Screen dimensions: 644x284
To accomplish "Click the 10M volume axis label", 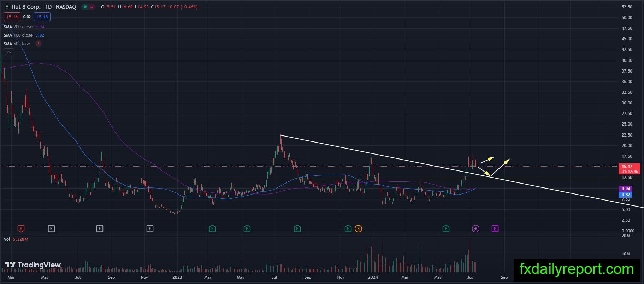I will (x=626, y=254).
